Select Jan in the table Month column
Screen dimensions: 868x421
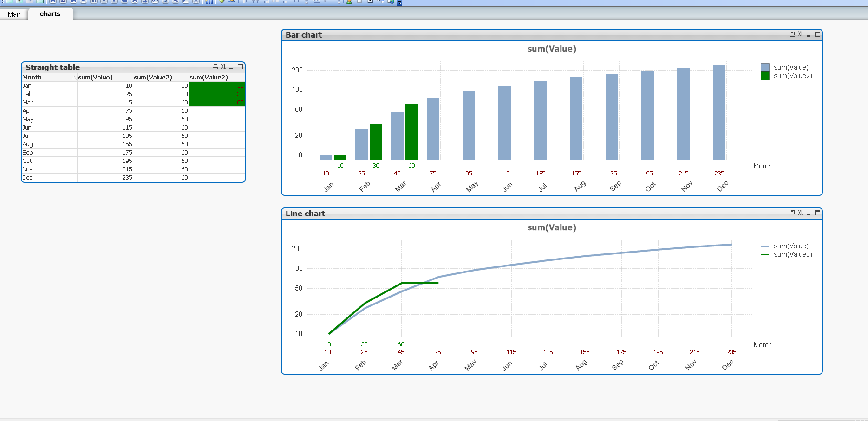49,86
